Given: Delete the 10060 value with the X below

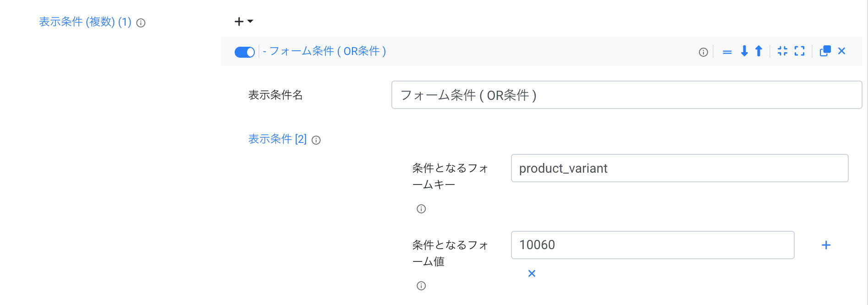Looking at the screenshot, I should pos(532,273).
